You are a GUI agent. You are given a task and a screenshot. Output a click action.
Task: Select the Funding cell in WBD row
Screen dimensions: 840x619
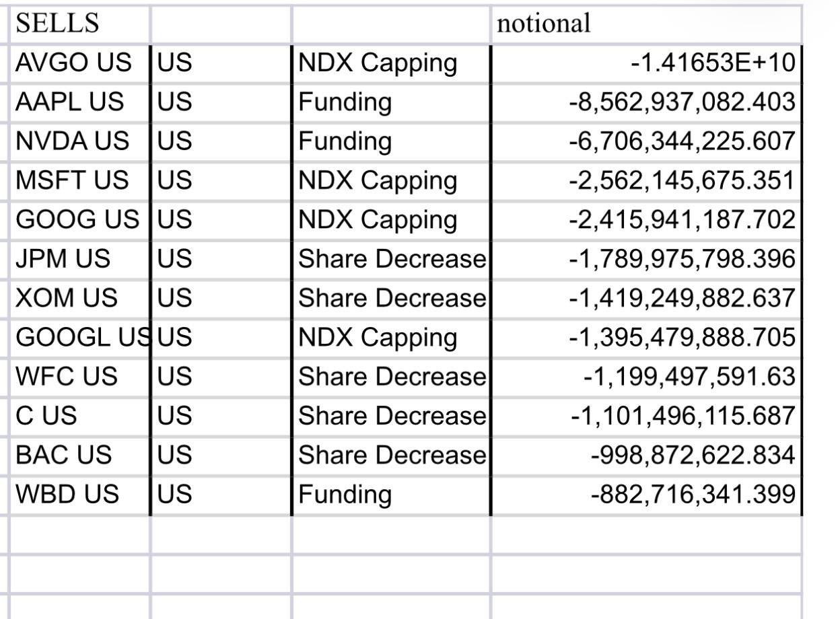point(391,495)
